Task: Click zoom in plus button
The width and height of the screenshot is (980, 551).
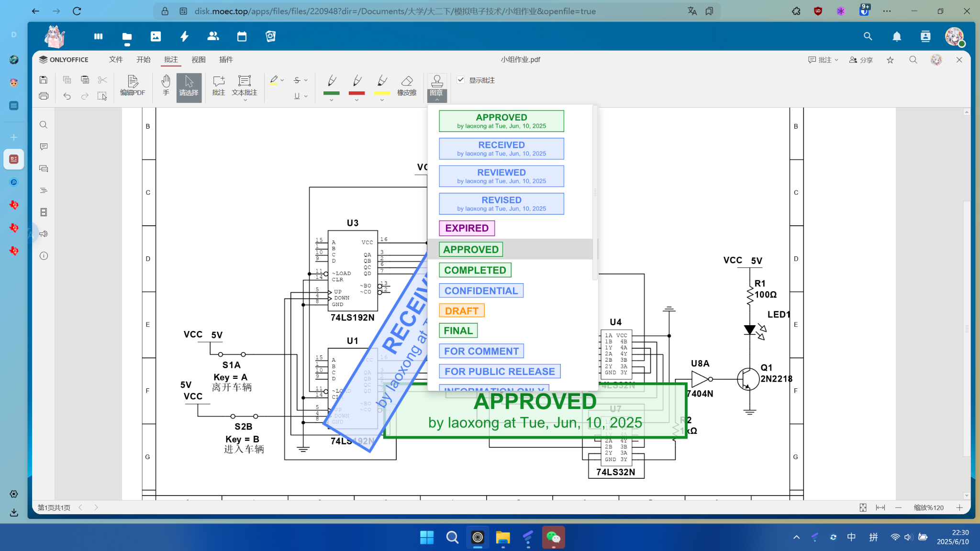Action: click(x=959, y=507)
